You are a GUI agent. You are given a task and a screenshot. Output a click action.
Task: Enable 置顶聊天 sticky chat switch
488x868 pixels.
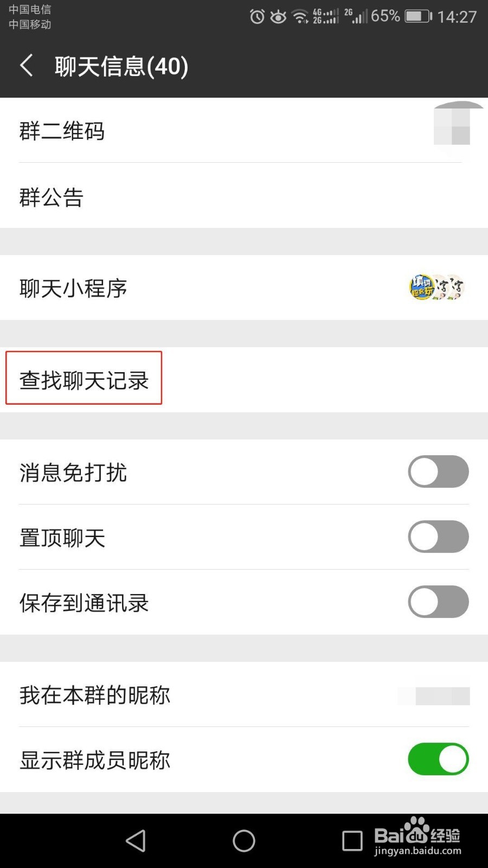click(x=438, y=537)
